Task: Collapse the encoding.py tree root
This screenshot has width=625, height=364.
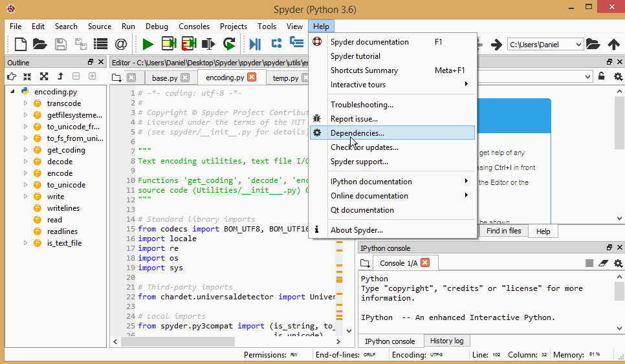Action: coord(12,92)
